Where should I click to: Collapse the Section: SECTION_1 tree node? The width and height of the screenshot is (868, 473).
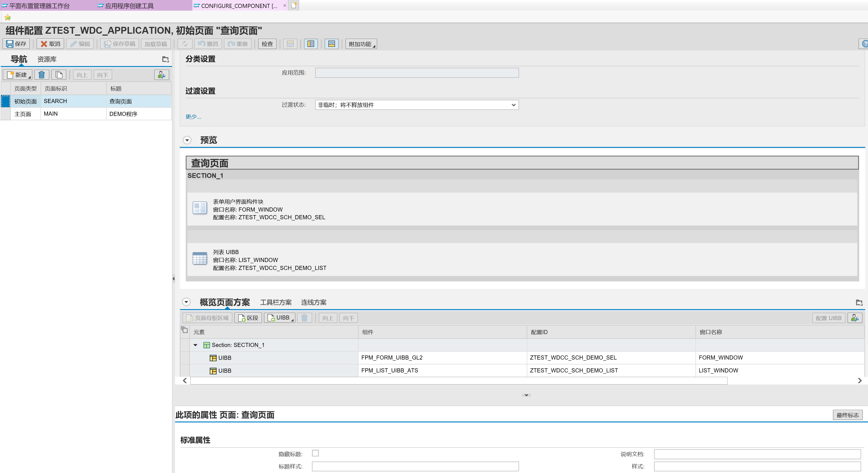coord(196,345)
